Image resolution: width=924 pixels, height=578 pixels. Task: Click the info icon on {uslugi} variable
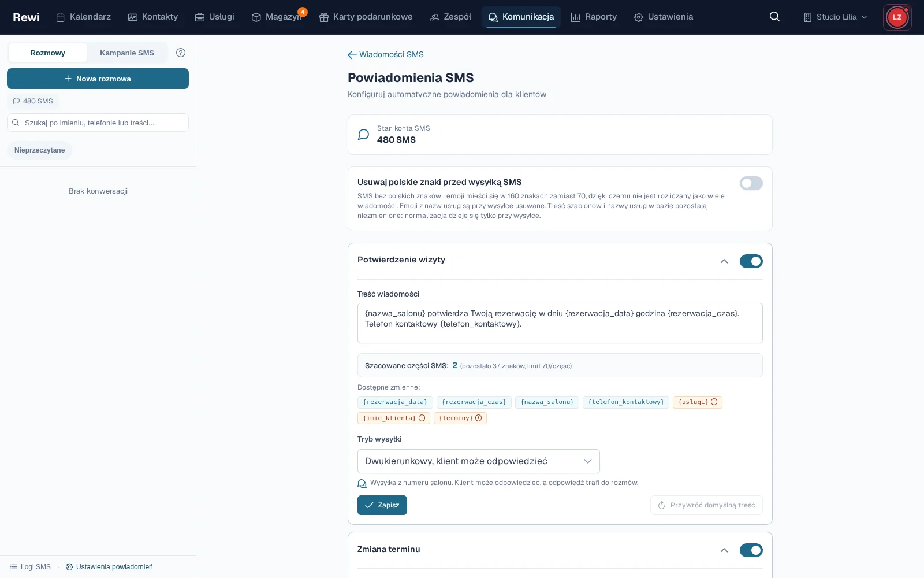click(x=714, y=402)
